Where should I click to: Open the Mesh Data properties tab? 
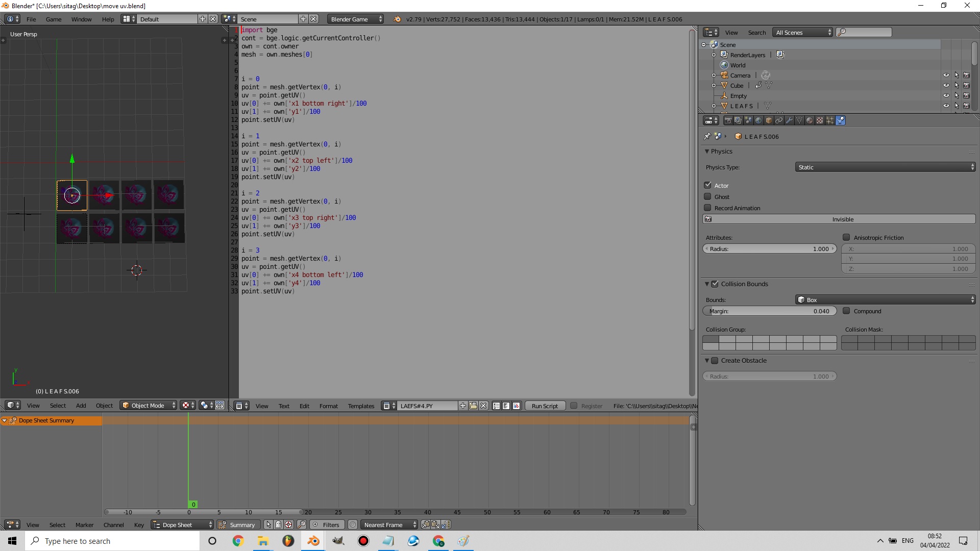point(799,120)
